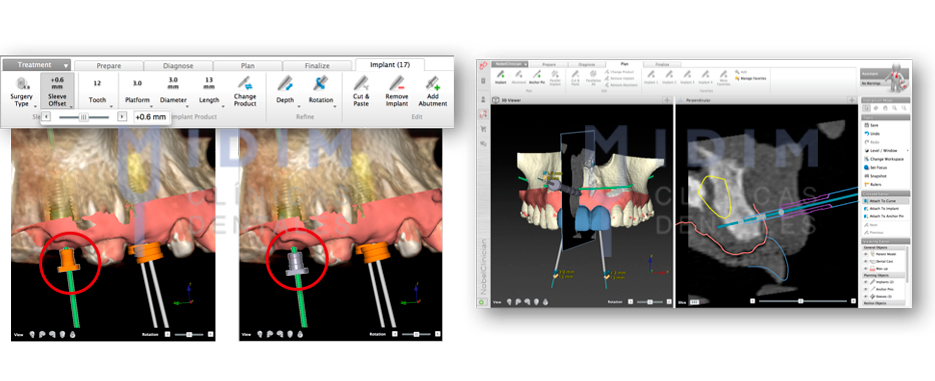Open the Sleeve Offset dropdown

click(x=58, y=91)
